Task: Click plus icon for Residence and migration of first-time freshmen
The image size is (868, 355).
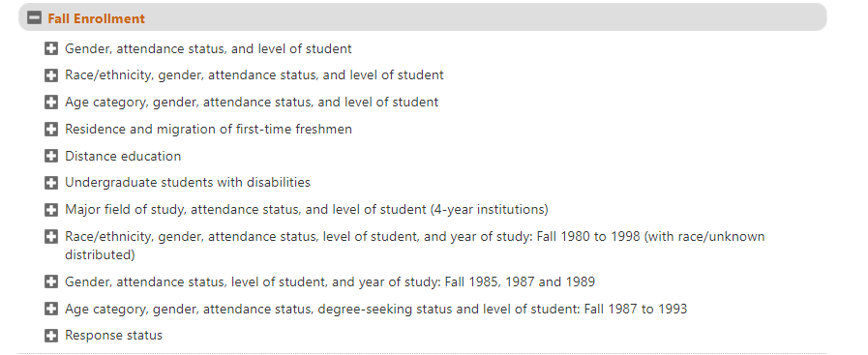Action: click(51, 130)
